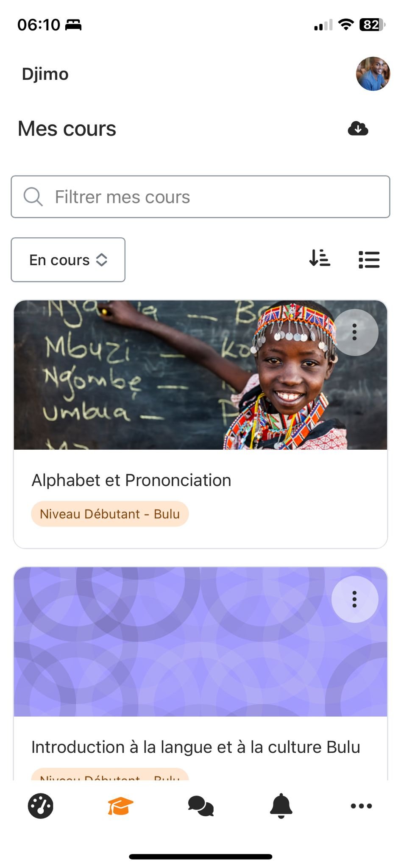401x868 pixels.
Task: Open the messages chat bubbles tab
Action: pos(200,806)
